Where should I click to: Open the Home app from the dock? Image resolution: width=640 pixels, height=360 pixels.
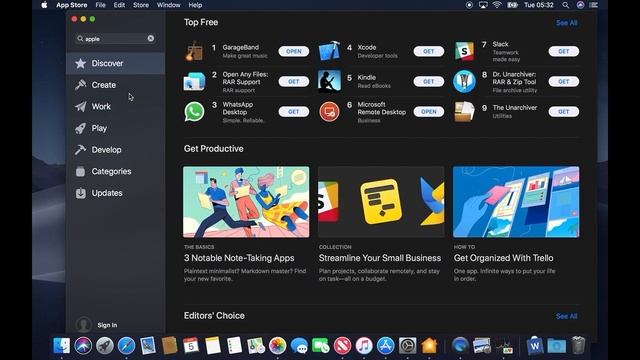point(429,346)
